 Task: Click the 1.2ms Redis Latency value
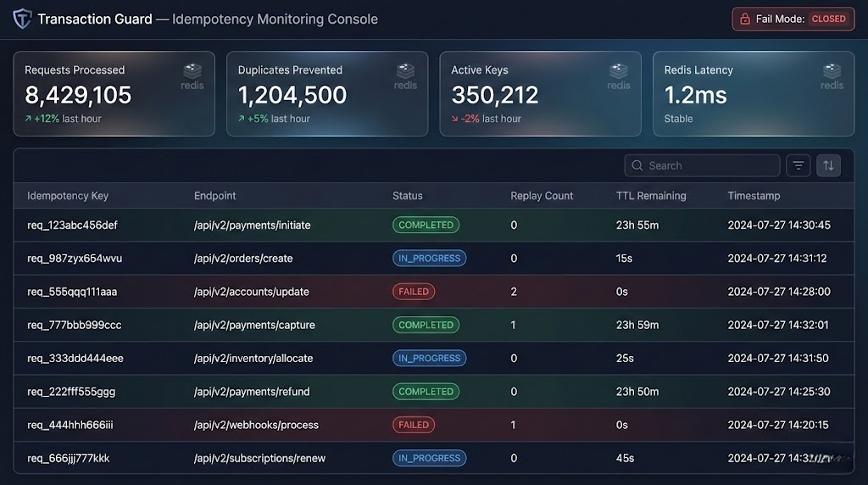point(695,95)
